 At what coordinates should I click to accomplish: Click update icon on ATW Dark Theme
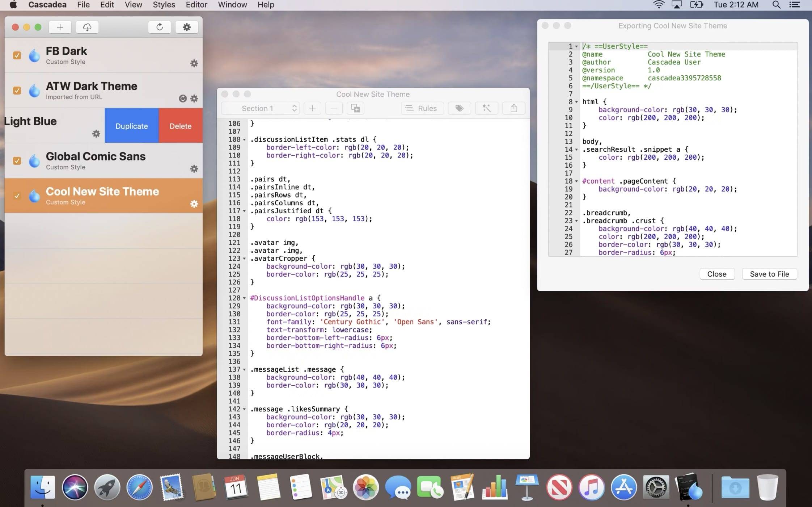point(183,99)
